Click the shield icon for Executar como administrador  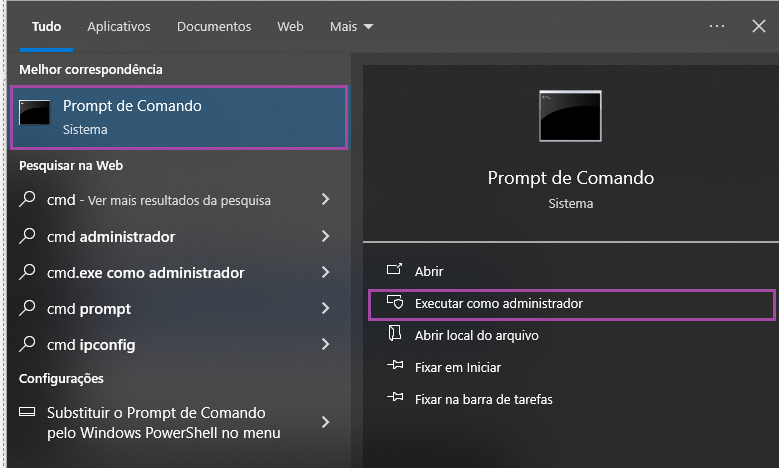(x=395, y=303)
